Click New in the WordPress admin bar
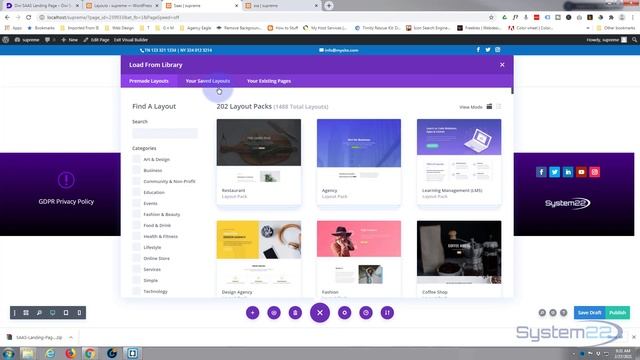The image size is (640, 360). tap(70, 40)
